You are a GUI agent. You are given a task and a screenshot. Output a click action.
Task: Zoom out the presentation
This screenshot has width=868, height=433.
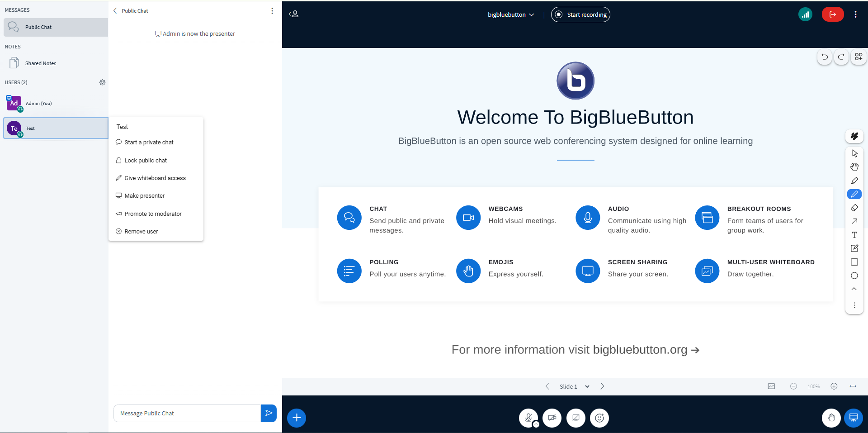tap(793, 386)
